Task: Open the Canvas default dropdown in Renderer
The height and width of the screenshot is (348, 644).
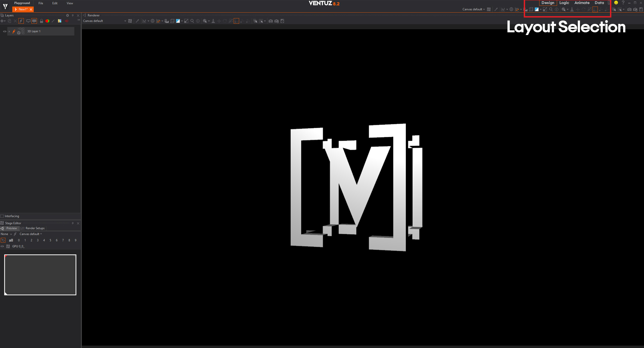Action: point(125,21)
